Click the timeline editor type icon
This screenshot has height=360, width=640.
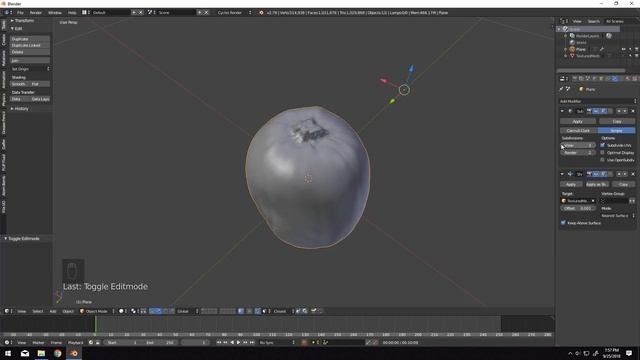pyautogui.click(x=8, y=342)
